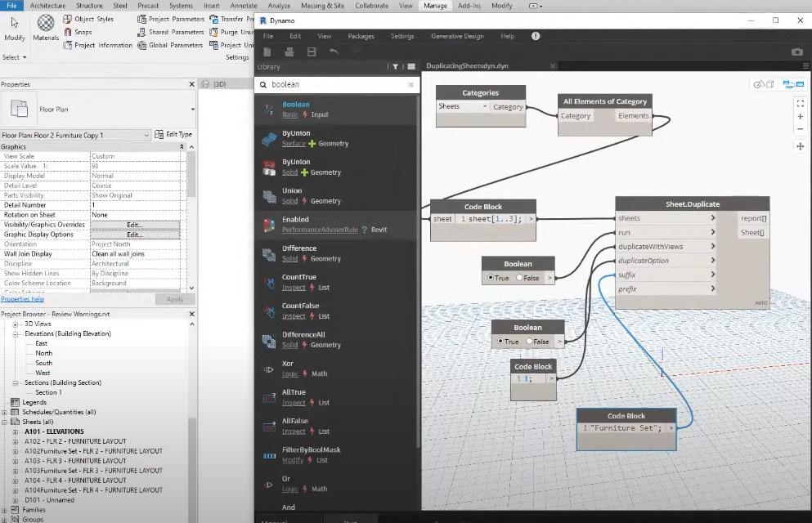812x523 pixels.
Task: Expand sheet A102 - FLR 2 - FURNITURE LAYOUT
Action: pos(15,442)
